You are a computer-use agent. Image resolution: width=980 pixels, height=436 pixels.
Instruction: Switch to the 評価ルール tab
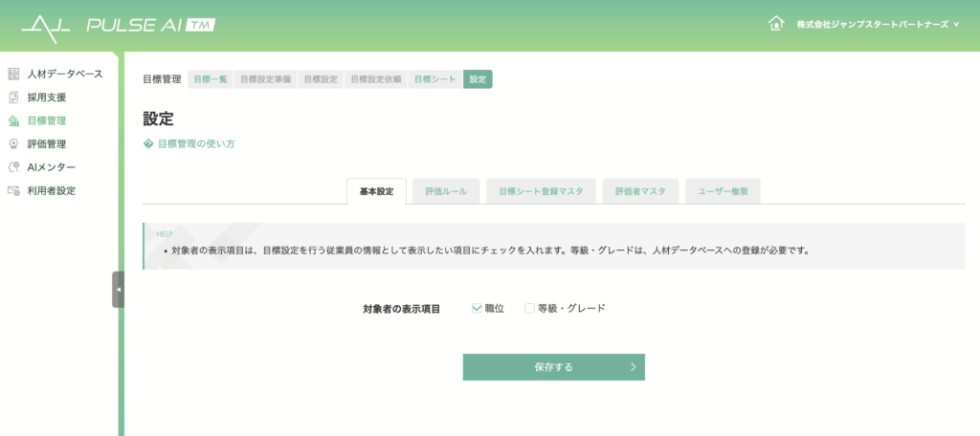(446, 191)
